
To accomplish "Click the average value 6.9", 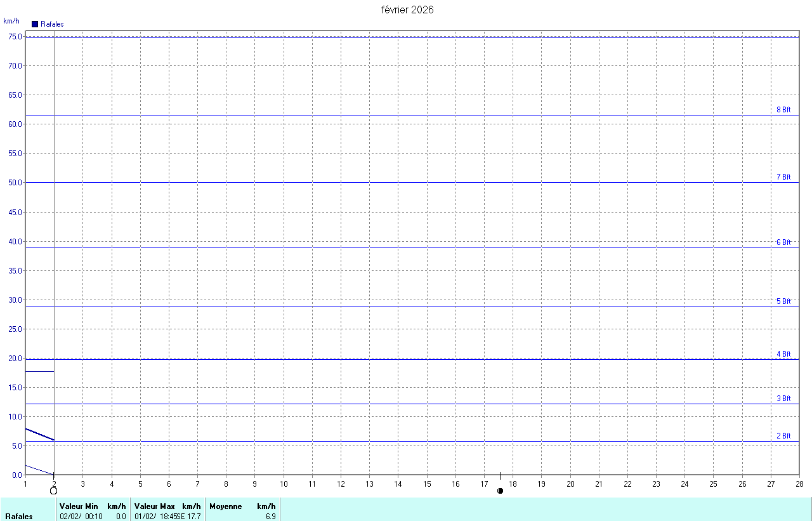I will point(270,517).
